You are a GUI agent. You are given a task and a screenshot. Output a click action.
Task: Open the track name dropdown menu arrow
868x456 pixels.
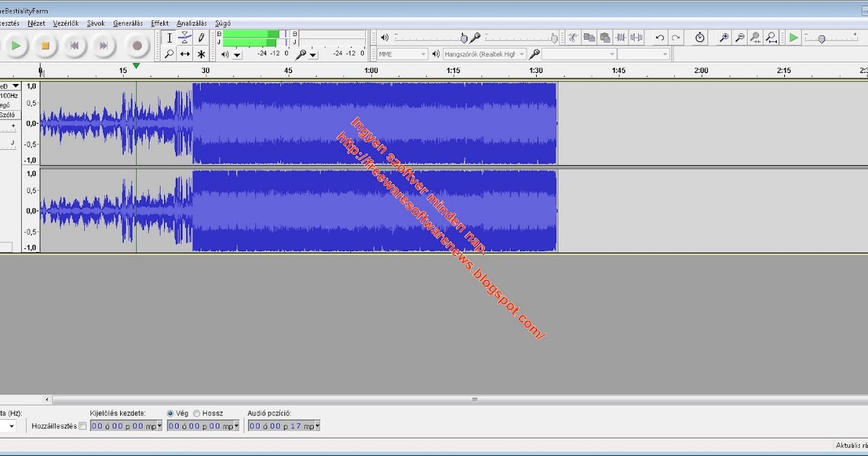click(x=16, y=86)
